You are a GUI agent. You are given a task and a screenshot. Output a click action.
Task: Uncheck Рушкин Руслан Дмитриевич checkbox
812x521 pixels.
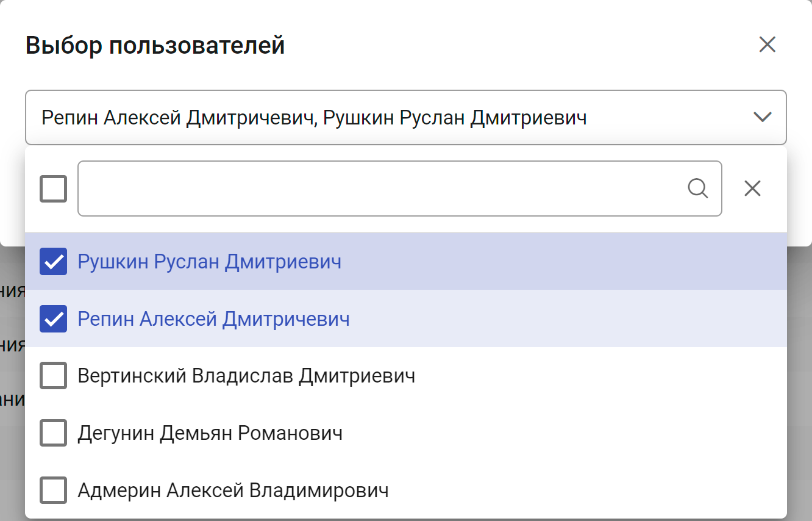click(x=53, y=262)
